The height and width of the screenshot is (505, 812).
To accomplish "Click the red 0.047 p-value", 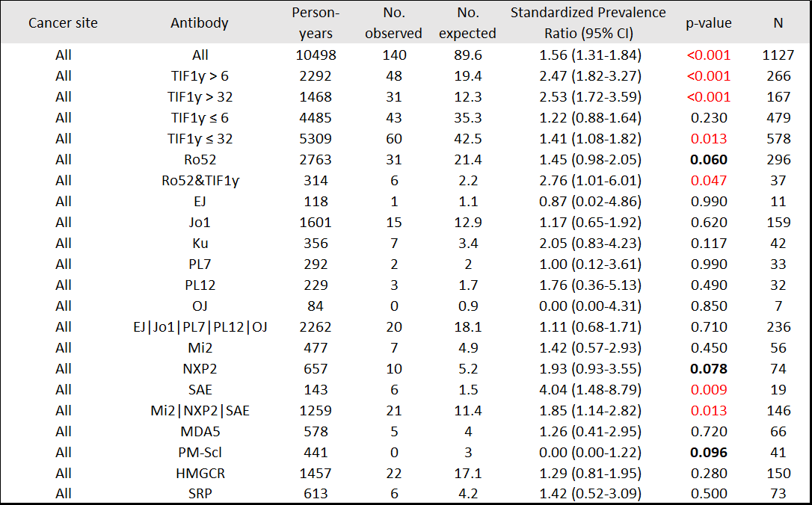I will [708, 180].
